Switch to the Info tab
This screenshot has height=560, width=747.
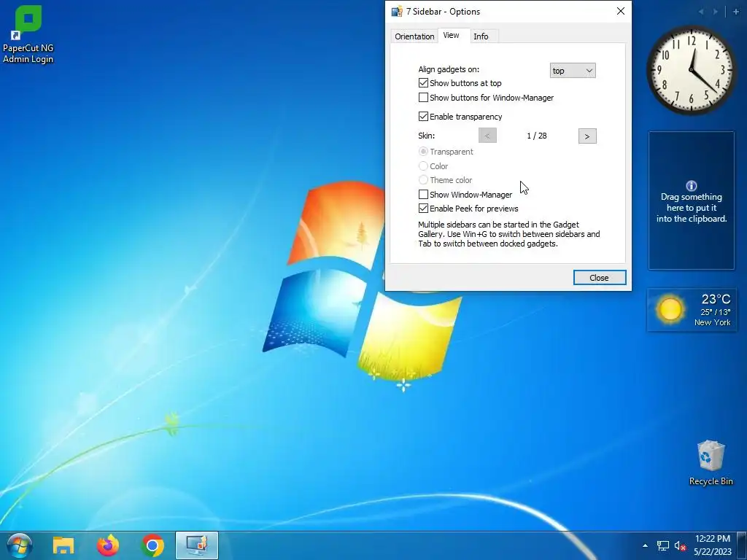click(481, 36)
